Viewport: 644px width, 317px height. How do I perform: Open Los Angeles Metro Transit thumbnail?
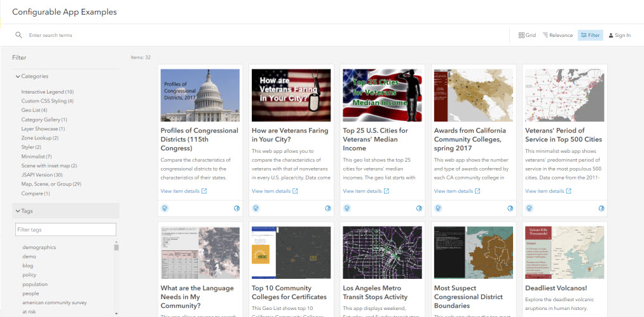(x=382, y=253)
